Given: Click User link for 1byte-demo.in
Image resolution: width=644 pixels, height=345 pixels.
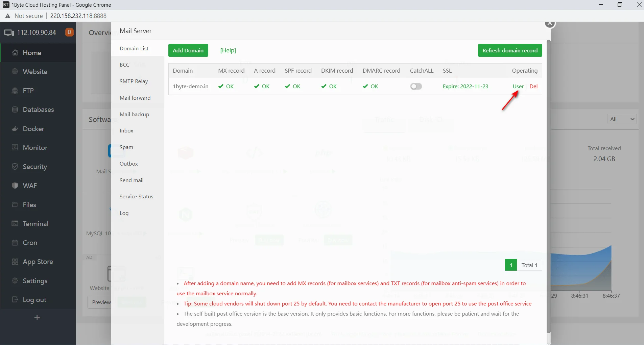Looking at the screenshot, I should click(x=518, y=87).
